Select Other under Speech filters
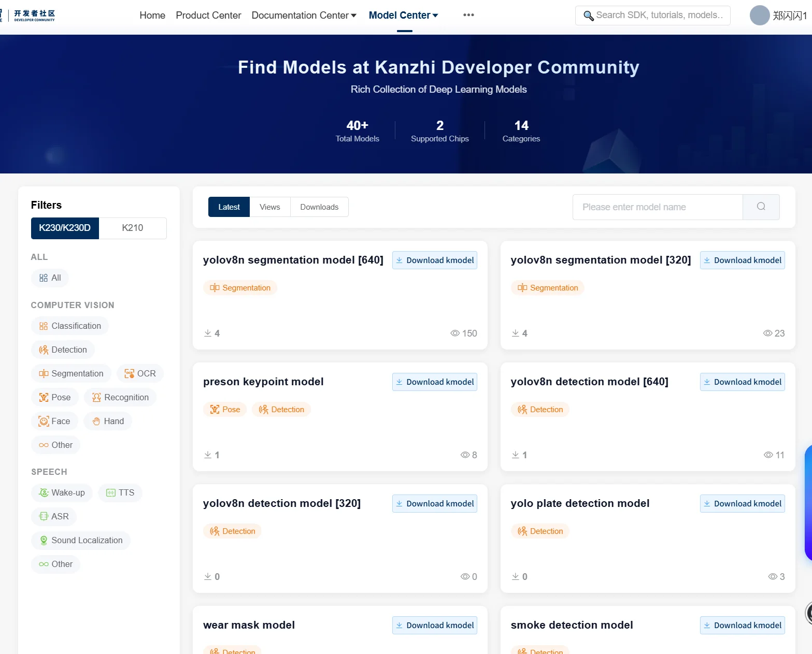Viewport: 812px width, 654px height. pos(55,564)
